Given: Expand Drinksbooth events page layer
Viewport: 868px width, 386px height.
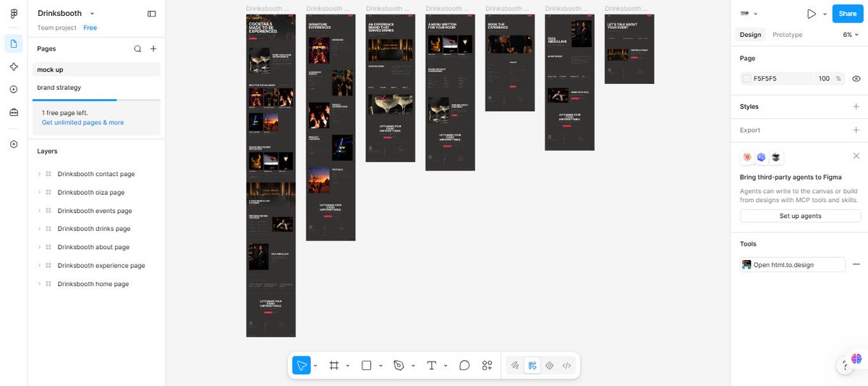Looking at the screenshot, I should (39, 211).
